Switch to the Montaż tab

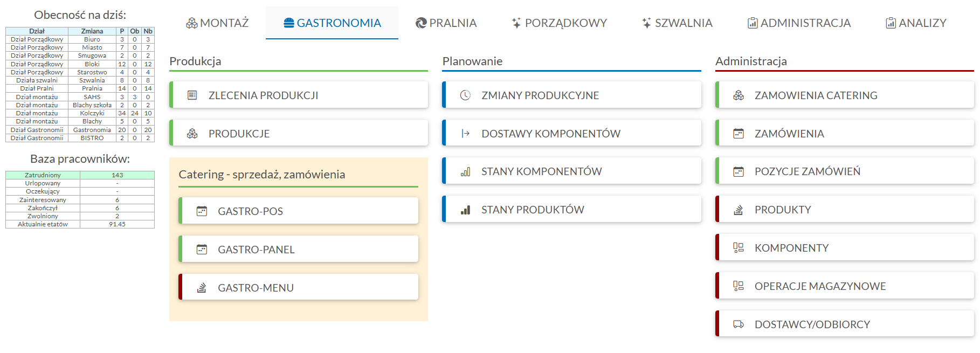click(x=217, y=23)
